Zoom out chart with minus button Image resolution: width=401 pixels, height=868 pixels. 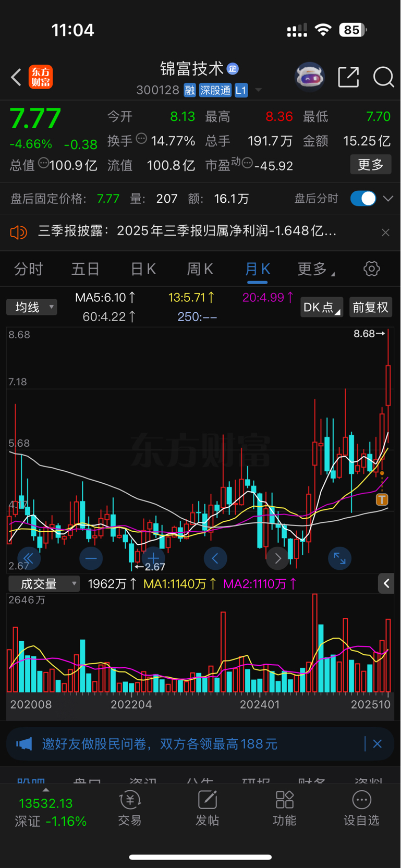[x=91, y=559]
